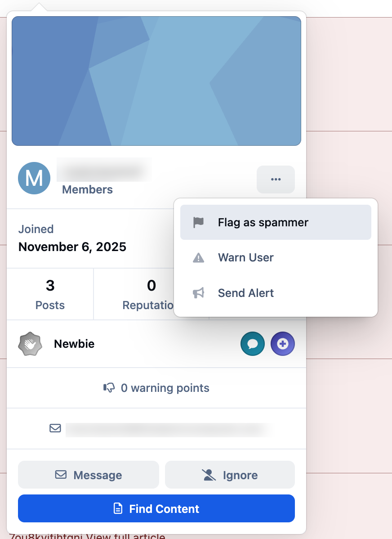Open the three-dots member actions menu

276,180
